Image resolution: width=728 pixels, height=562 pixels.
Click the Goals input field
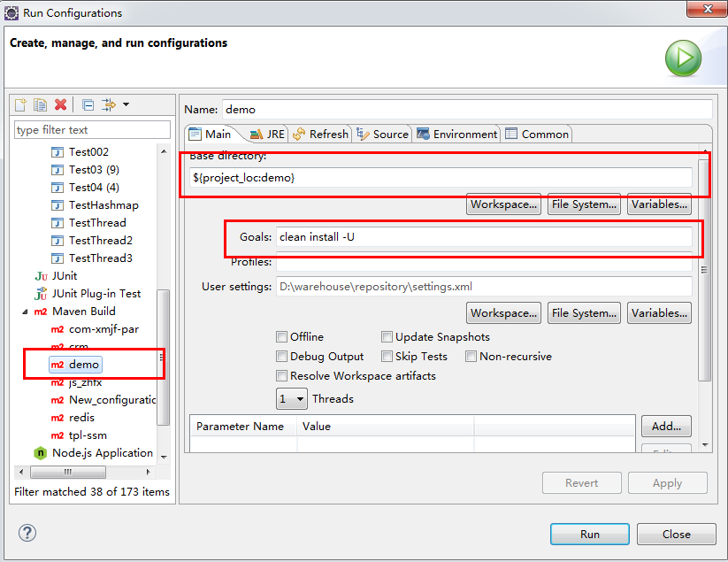(484, 236)
